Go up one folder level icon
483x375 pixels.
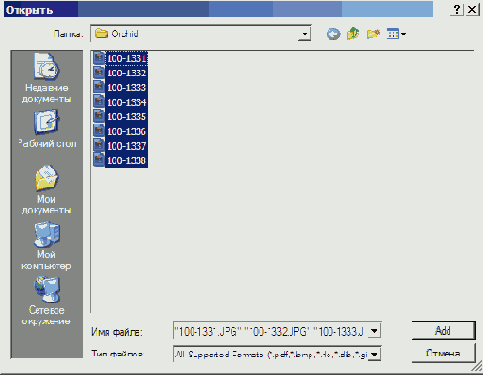coord(353,34)
